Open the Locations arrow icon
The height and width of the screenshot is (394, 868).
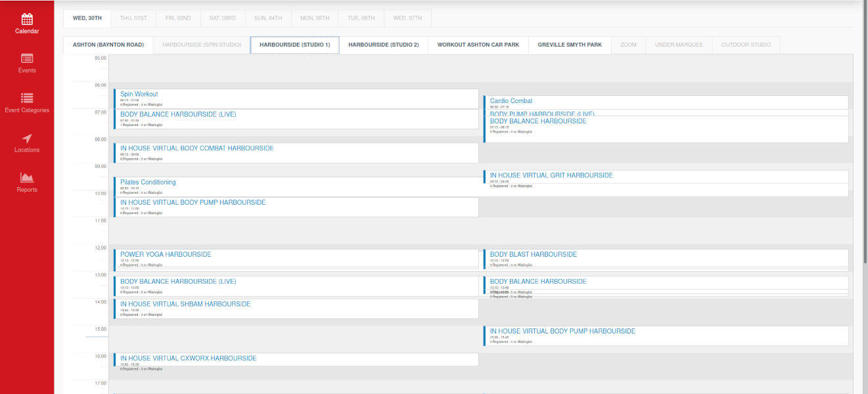(x=27, y=138)
